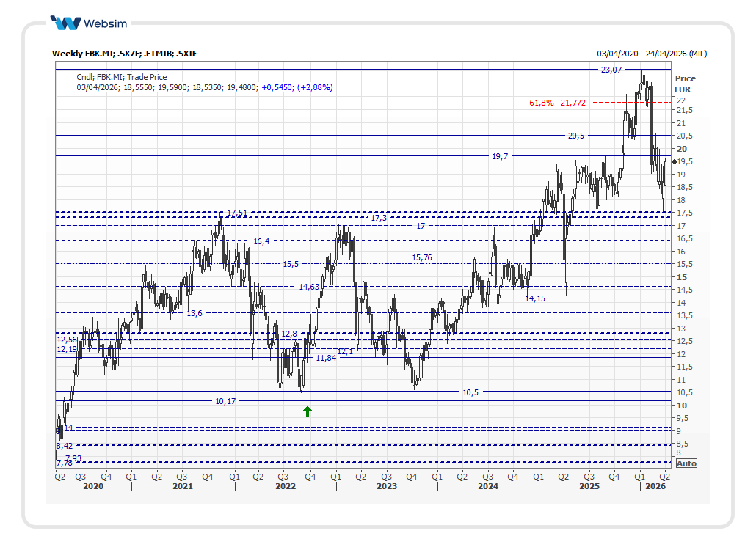Click the green up arrow marker
Image resolution: width=756 pixels, height=550 pixels.
pos(308,411)
